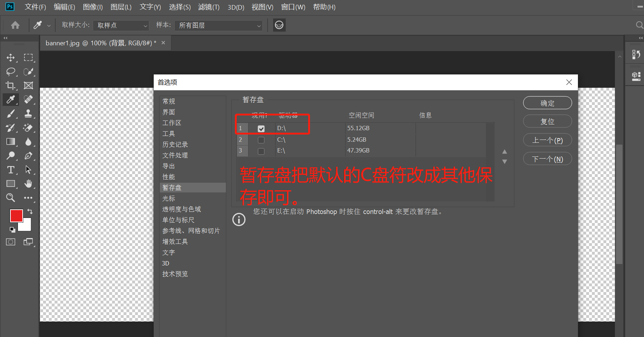Open the History panel icon

[636, 54]
